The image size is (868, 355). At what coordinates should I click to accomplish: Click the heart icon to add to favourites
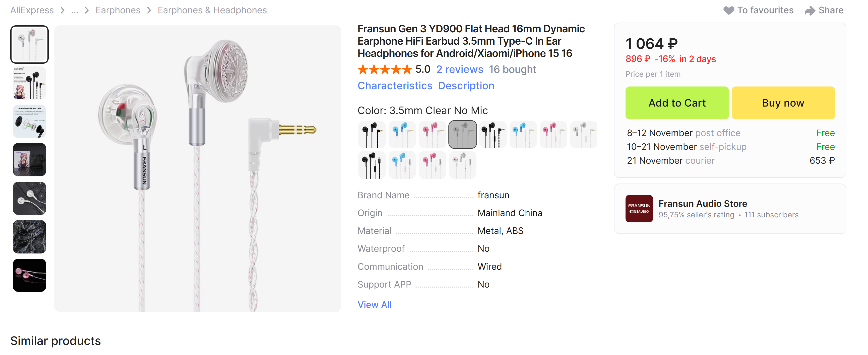[728, 11]
